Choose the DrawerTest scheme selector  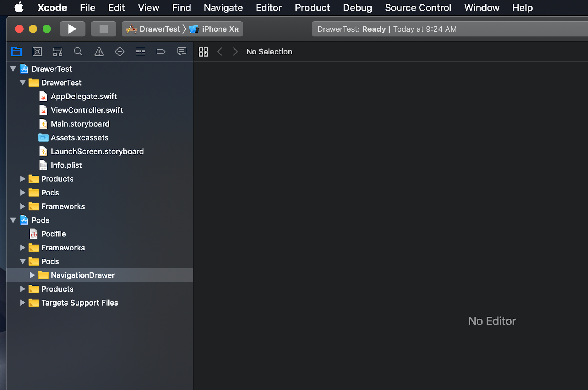click(x=153, y=29)
